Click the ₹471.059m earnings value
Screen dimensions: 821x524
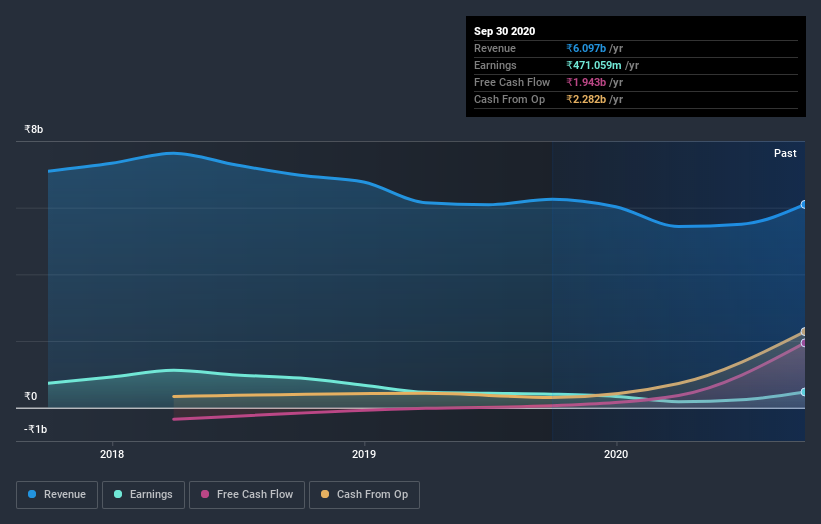[593, 65]
